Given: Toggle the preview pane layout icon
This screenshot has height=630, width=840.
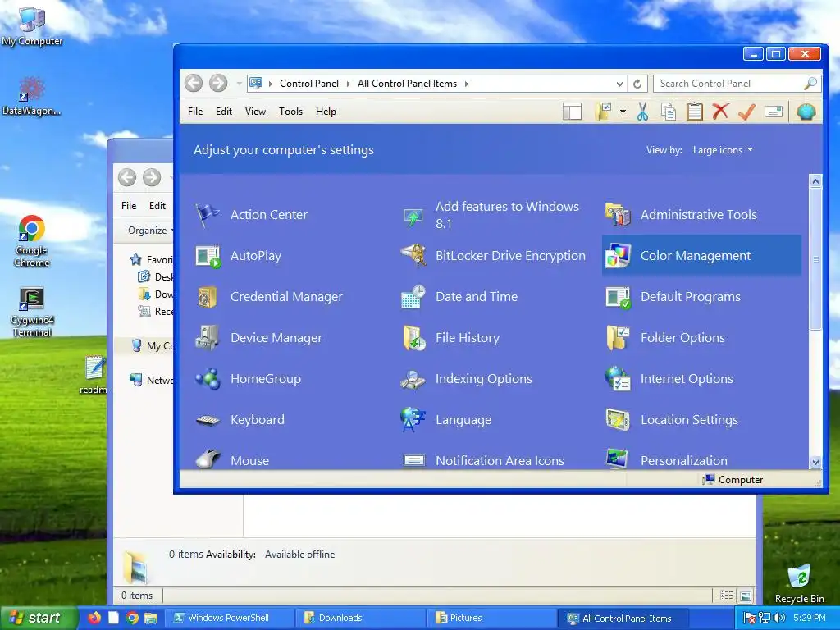Looking at the screenshot, I should point(572,112).
